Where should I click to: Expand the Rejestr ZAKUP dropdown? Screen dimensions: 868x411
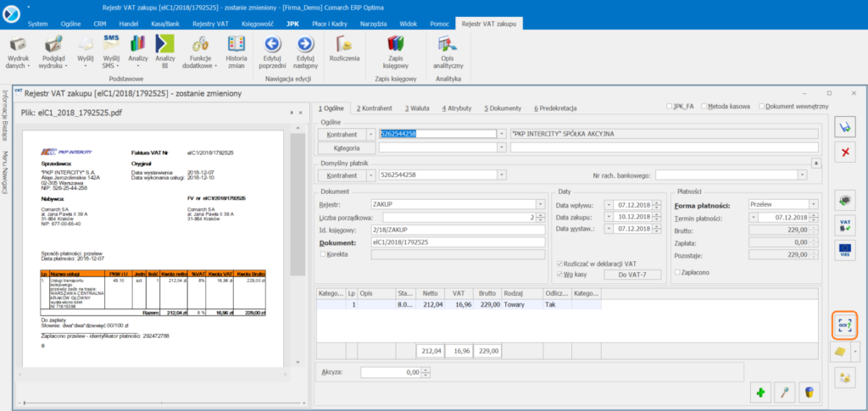(540, 204)
